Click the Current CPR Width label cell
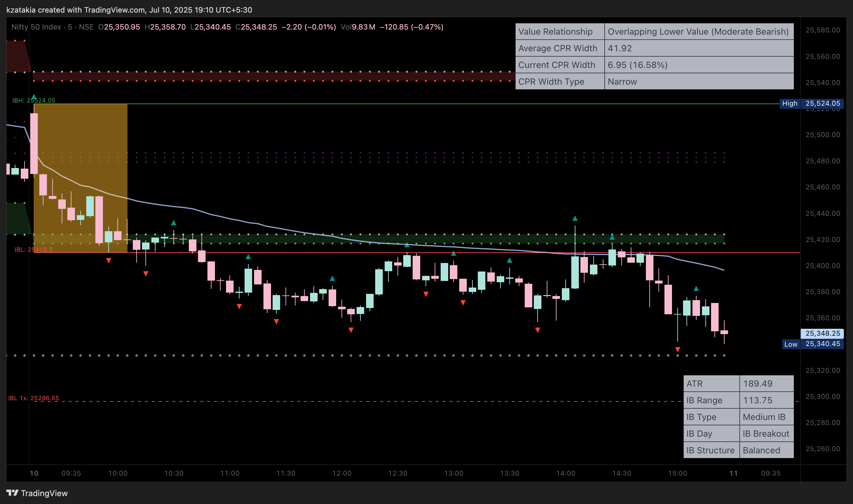853x504 pixels. click(560, 65)
